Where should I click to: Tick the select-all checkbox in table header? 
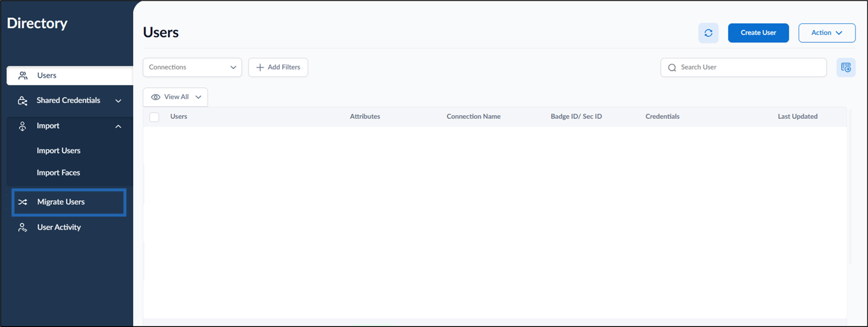point(154,117)
